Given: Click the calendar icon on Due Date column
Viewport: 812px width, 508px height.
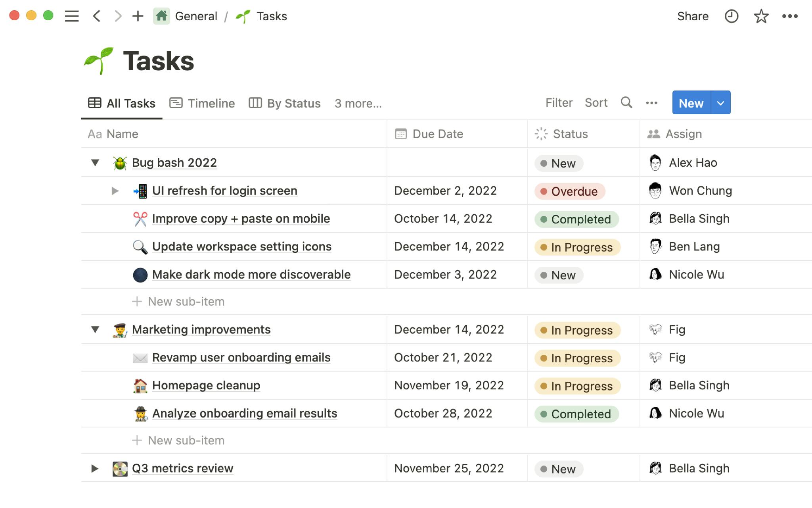Looking at the screenshot, I should 400,133.
